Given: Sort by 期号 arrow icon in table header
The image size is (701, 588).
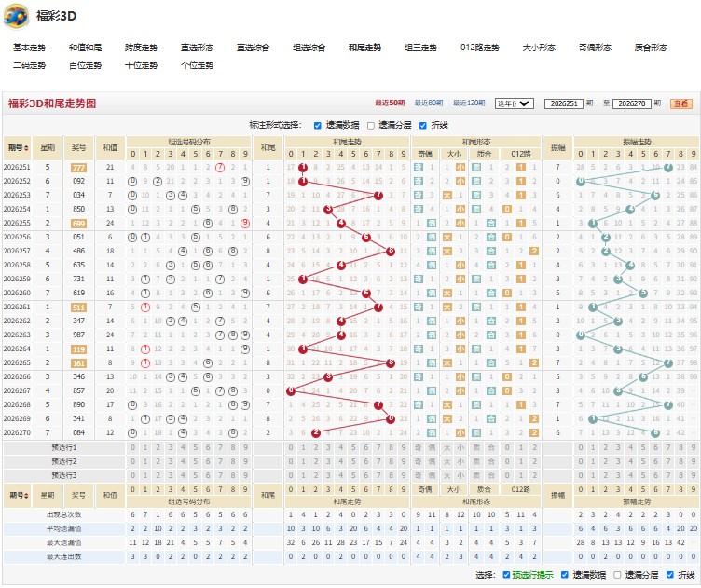Looking at the screenshot, I should pyautogui.click(x=26, y=148).
